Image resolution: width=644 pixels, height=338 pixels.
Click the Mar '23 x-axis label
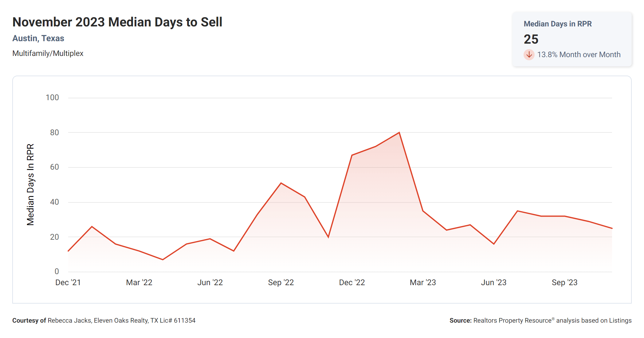point(423,282)
